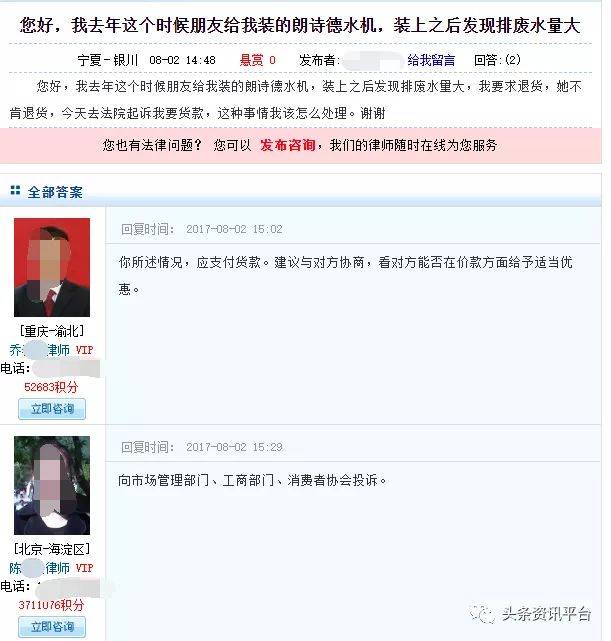Click the 全部答案 grid icon
Image resolution: width=611 pixels, height=641 pixels.
pos(15,191)
